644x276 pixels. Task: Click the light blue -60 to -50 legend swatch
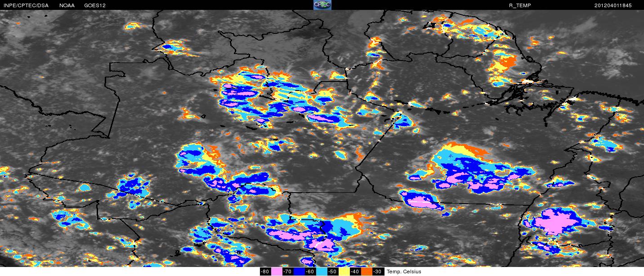pyautogui.click(x=322, y=271)
